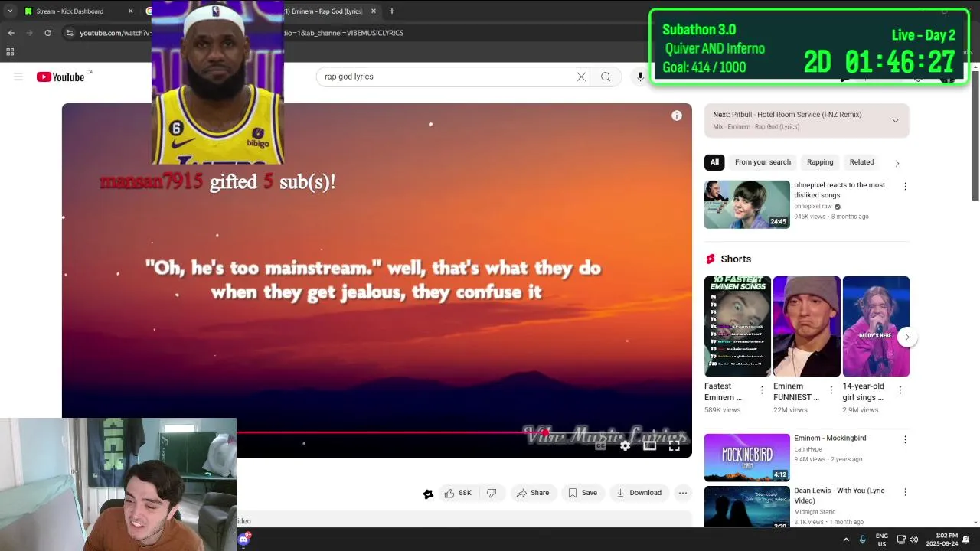The width and height of the screenshot is (980, 551).
Task: Open the browser apps grid shortcut
Action: (10, 52)
